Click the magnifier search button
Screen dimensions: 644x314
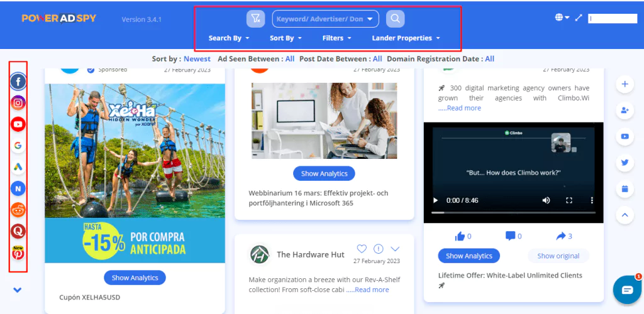[x=395, y=19]
